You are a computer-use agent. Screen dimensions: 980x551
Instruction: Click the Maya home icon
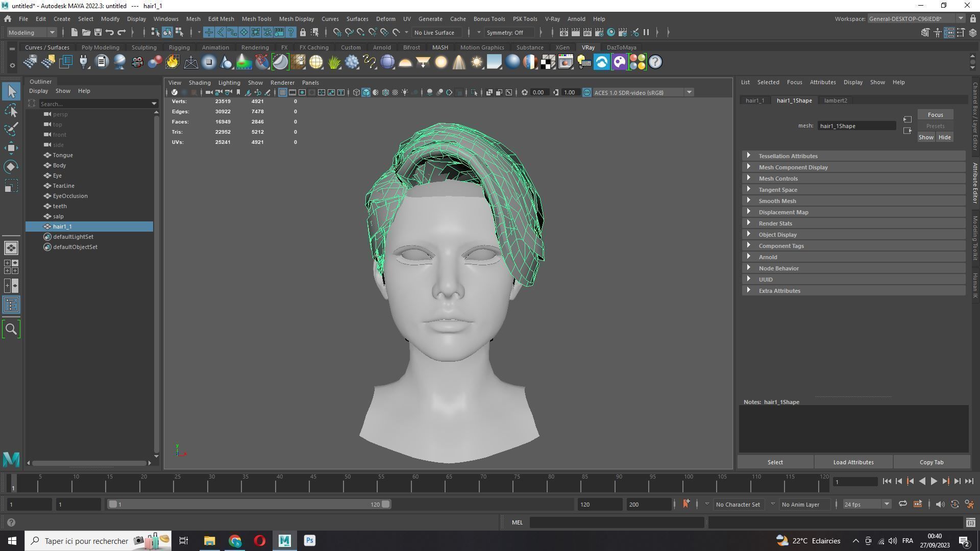[x=8, y=19]
